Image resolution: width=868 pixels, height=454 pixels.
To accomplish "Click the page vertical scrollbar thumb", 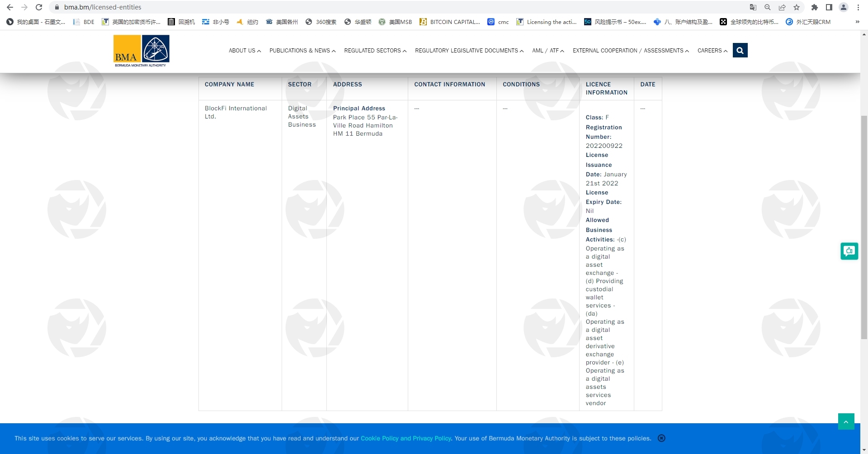I will 864,226.
